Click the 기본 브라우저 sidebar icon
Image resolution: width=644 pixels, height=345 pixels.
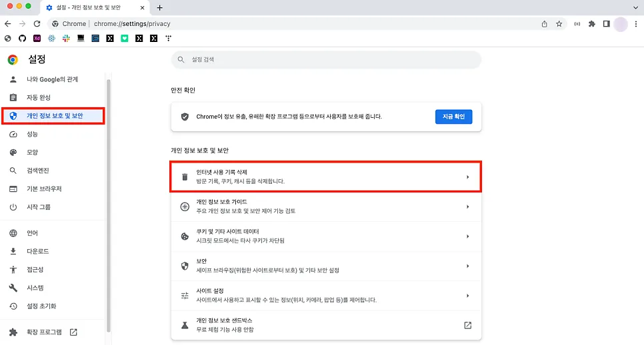pyautogui.click(x=13, y=188)
